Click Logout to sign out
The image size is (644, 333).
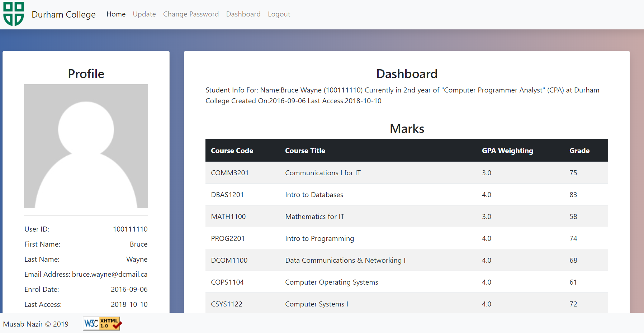pyautogui.click(x=279, y=14)
